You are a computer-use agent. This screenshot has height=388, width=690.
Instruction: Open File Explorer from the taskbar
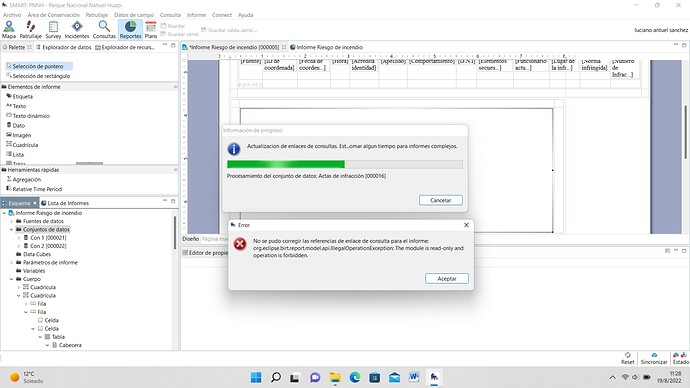pos(335,377)
